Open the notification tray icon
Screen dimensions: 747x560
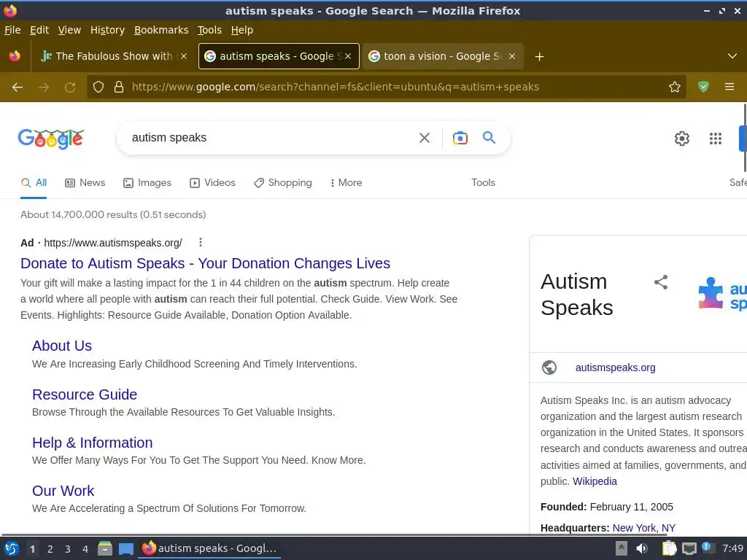[708, 548]
